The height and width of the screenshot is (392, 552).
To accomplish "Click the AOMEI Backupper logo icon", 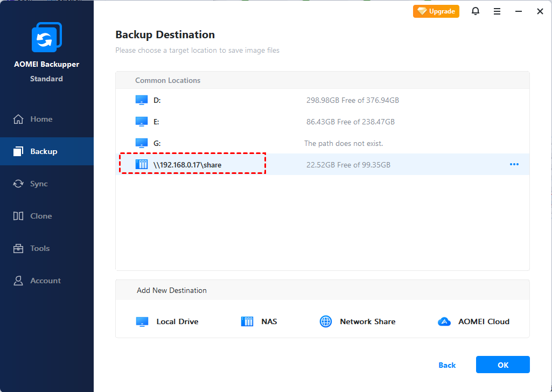I will (47, 38).
